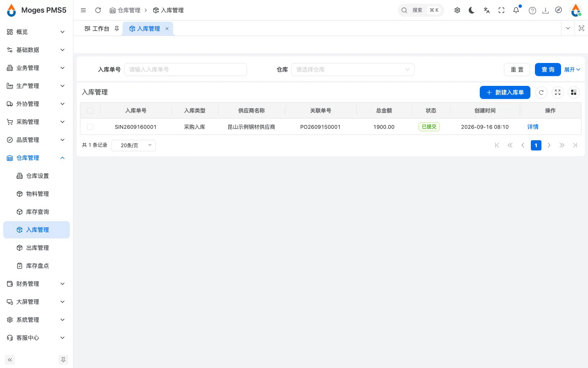The image size is (588, 368).
Task: Open the language translation icon
Action: tap(487, 10)
